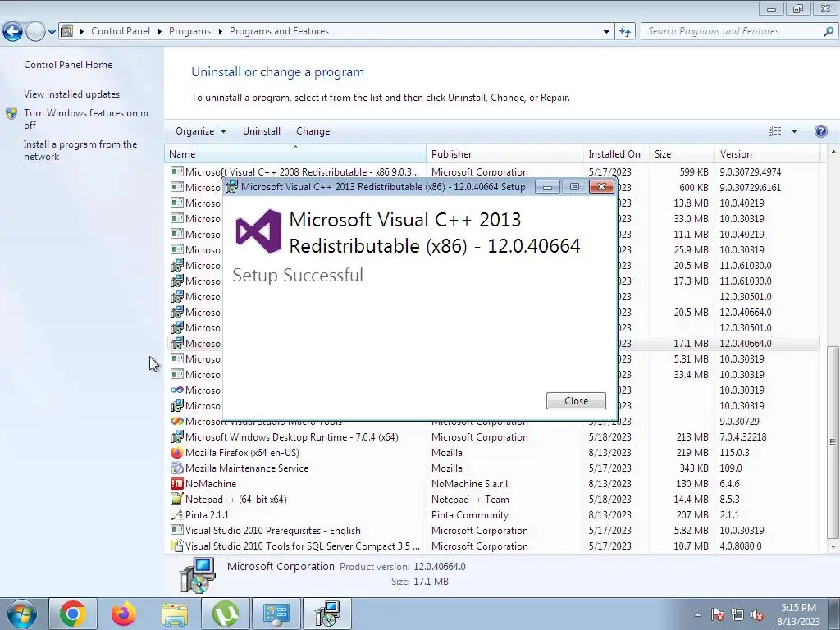Open Turn Windows features on or off
840x630 pixels.
[86, 119]
